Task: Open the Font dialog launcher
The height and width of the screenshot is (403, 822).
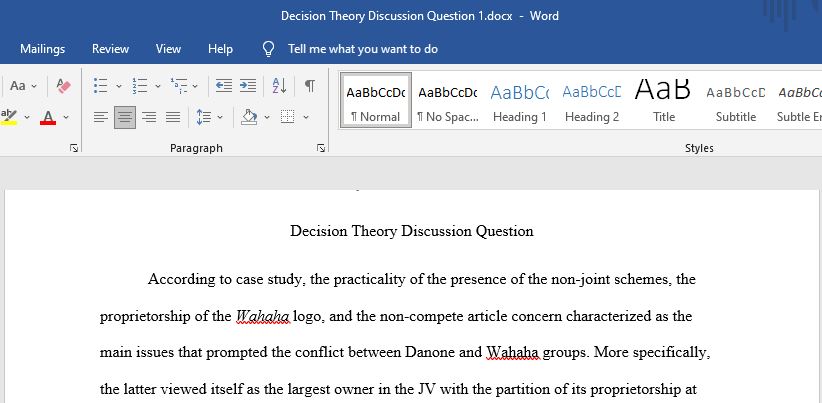Action: tap(73, 149)
